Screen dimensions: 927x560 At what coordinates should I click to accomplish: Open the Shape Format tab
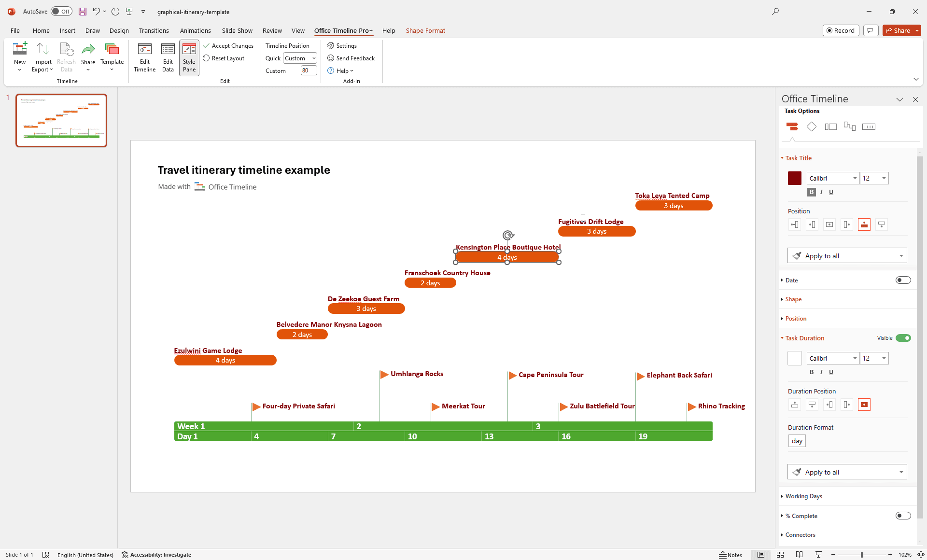425,30
